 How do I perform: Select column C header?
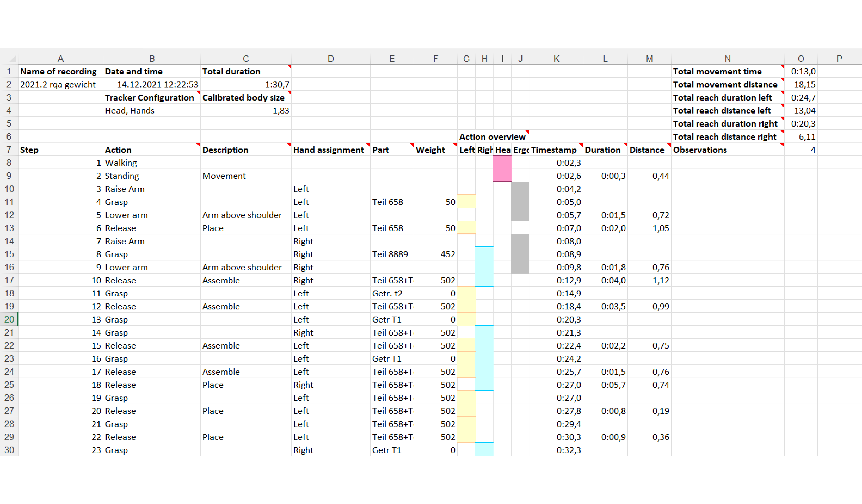[x=246, y=59]
